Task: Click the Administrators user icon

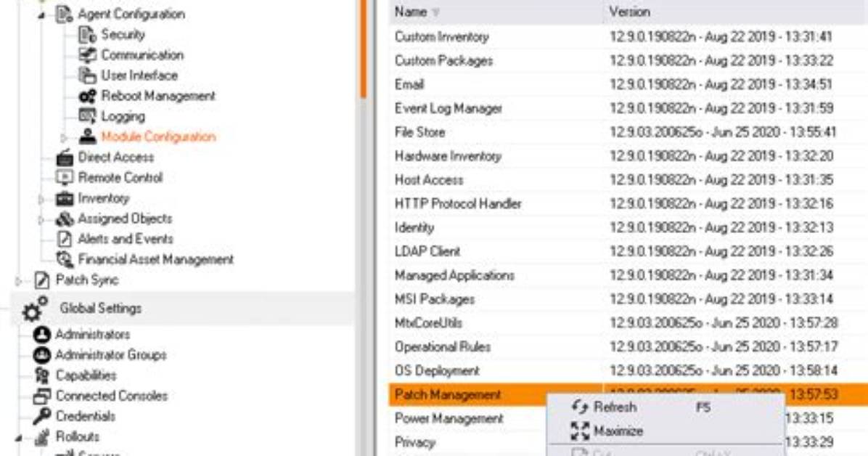Action: pos(42,335)
